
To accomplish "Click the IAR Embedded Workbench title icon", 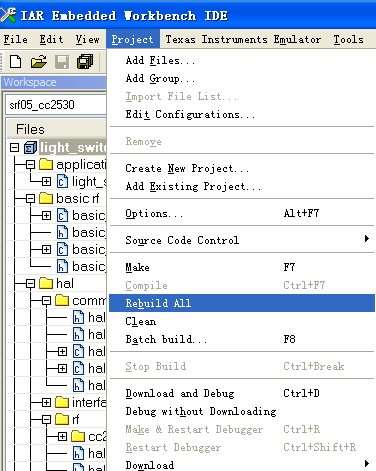I will point(8,15).
